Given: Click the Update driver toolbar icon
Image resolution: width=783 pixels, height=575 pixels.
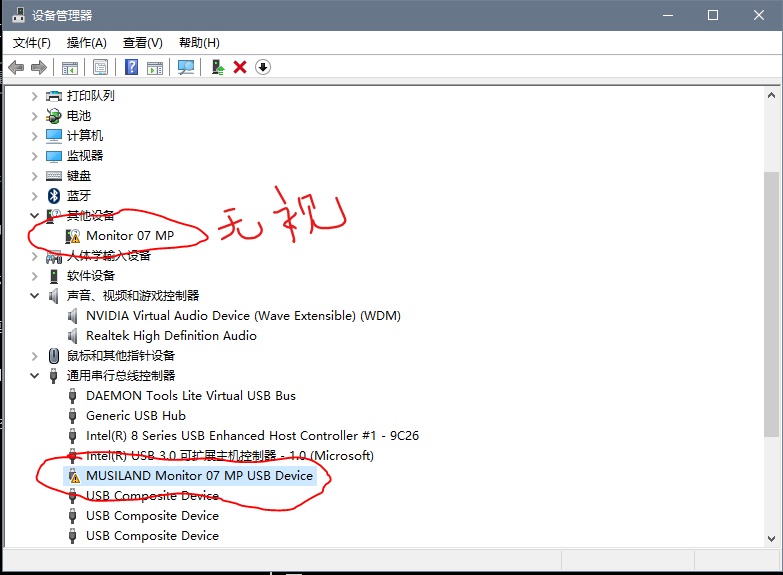Looking at the screenshot, I should tap(217, 67).
